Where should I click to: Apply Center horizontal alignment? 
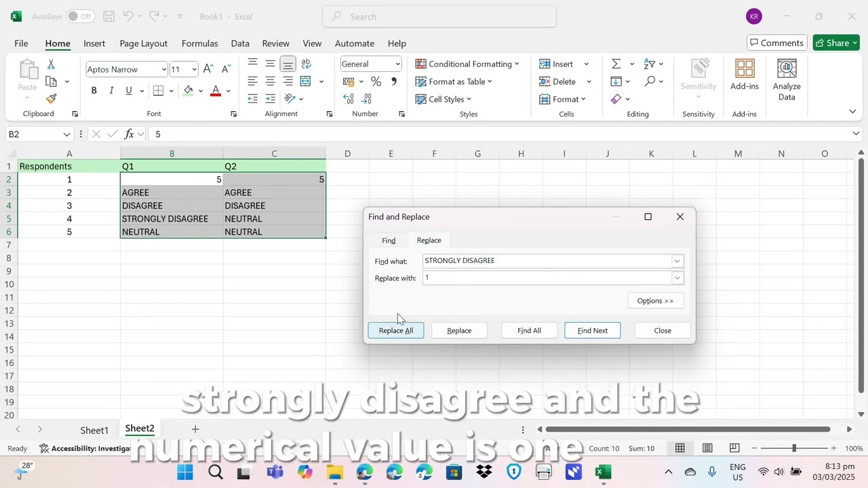(x=270, y=81)
